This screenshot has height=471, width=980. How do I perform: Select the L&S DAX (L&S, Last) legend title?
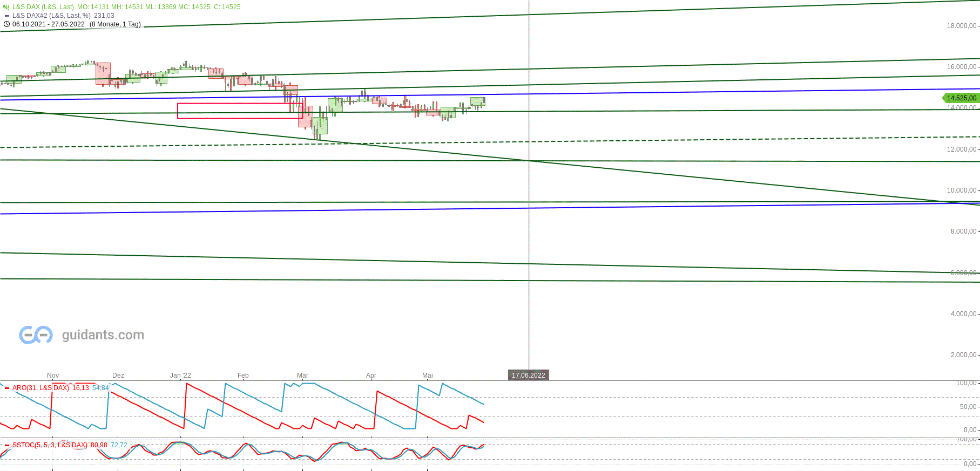[43, 7]
